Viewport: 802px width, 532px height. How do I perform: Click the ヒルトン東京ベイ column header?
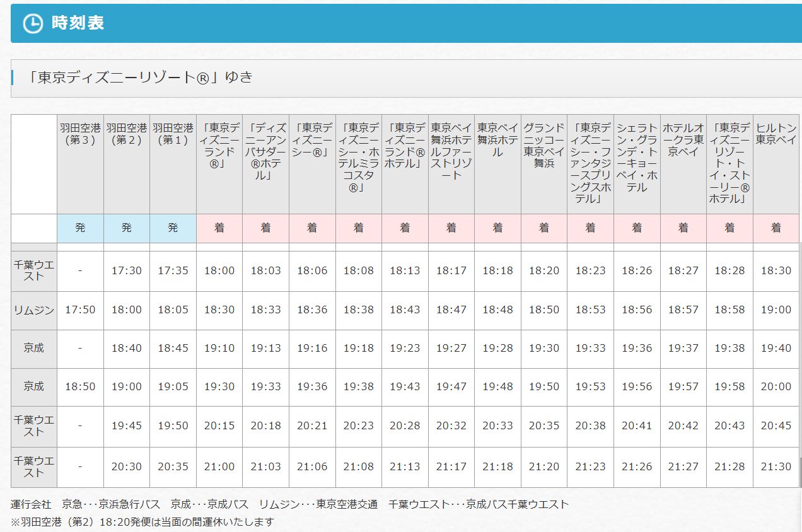[x=776, y=164]
